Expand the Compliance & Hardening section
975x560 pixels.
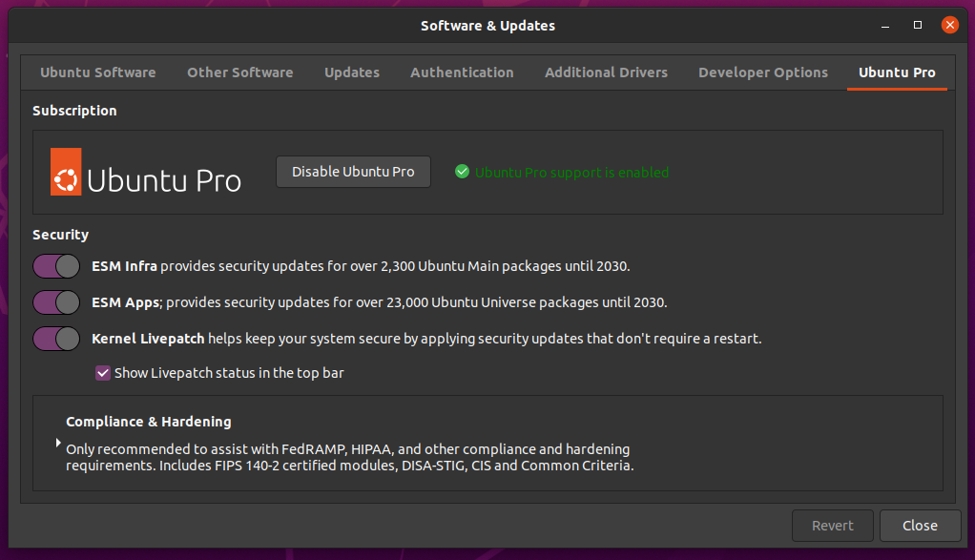click(x=59, y=444)
